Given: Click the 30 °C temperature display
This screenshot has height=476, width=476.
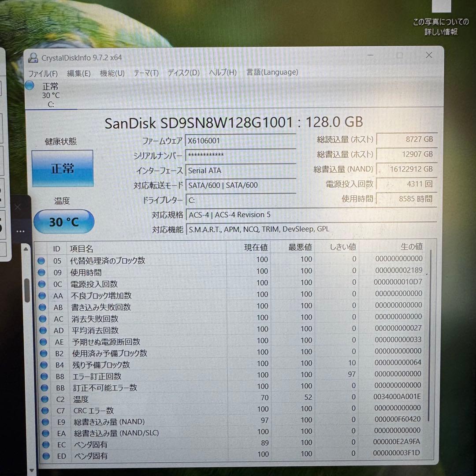Looking at the screenshot, I should pos(63,222).
